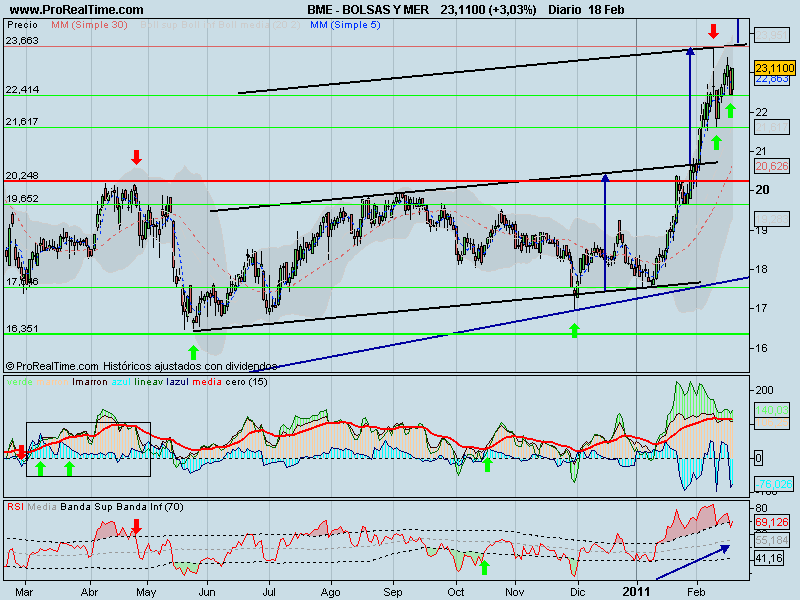
Task: Click the Banda Sup legend label
Action: [x=87, y=507]
